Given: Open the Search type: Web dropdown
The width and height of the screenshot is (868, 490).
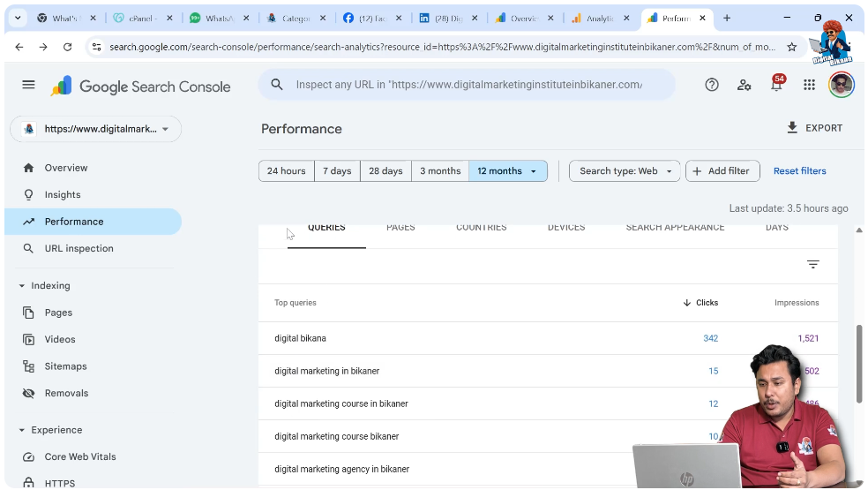Looking at the screenshot, I should (x=625, y=170).
